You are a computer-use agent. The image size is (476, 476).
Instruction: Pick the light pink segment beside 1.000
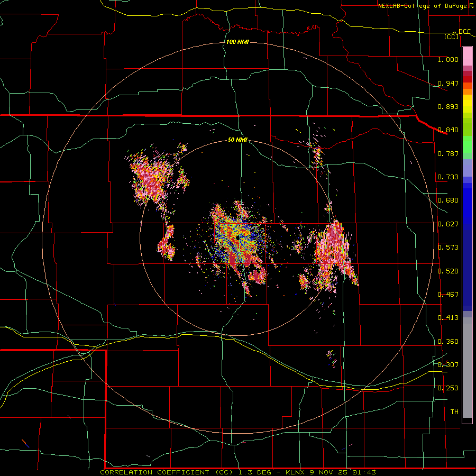(467, 57)
